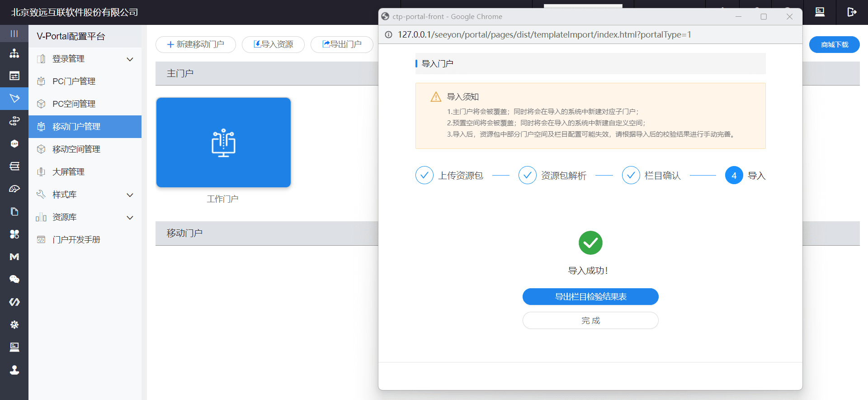Click the site info icon beside the URL
Image resolution: width=868 pixels, height=400 pixels.
click(388, 35)
